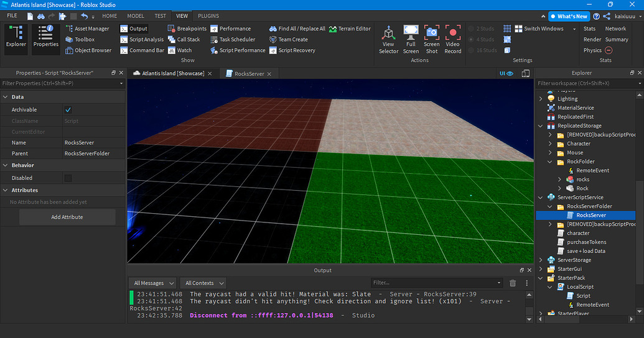This screenshot has height=338, width=644.
Task: Click the Add Attribute button
Action: pos(67,217)
